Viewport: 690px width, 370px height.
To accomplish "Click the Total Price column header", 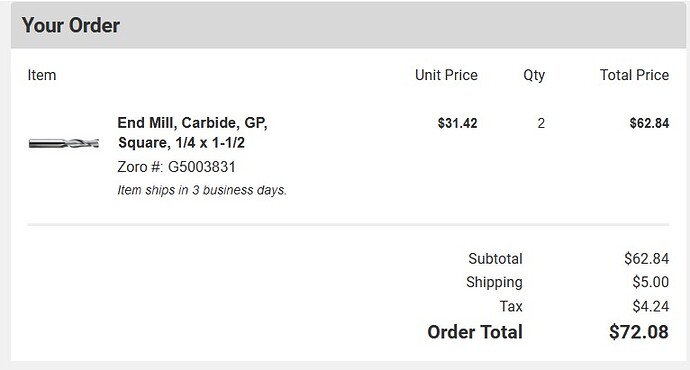I will (635, 75).
